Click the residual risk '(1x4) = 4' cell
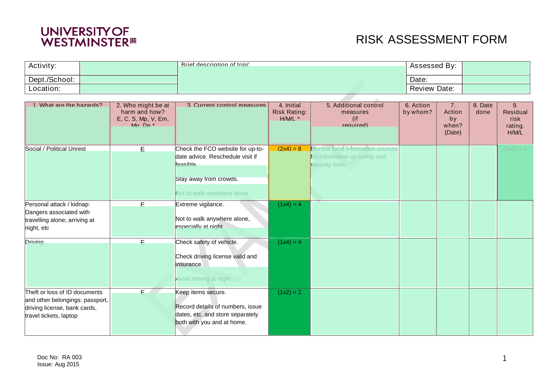 tap(515, 172)
